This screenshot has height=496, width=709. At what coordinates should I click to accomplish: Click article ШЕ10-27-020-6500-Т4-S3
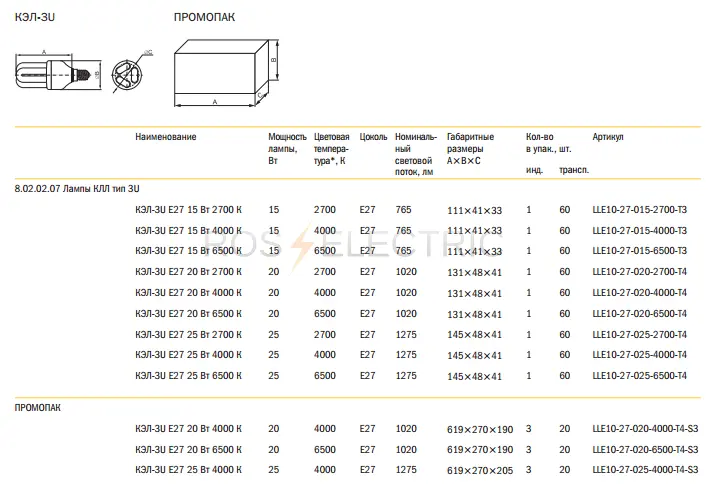[645, 450]
